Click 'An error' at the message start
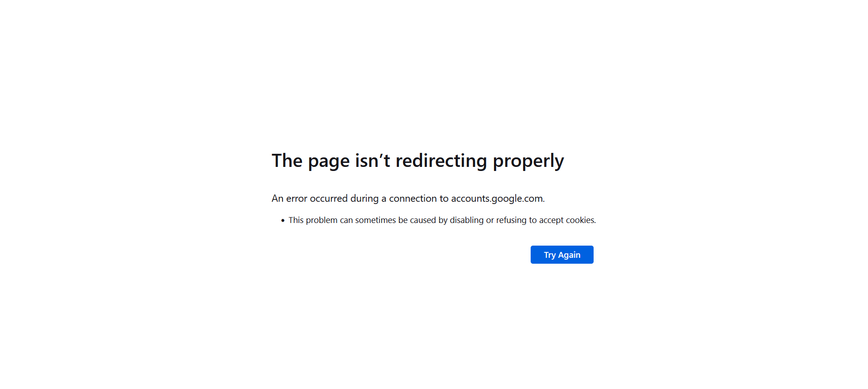The width and height of the screenshot is (868, 389). (x=289, y=199)
